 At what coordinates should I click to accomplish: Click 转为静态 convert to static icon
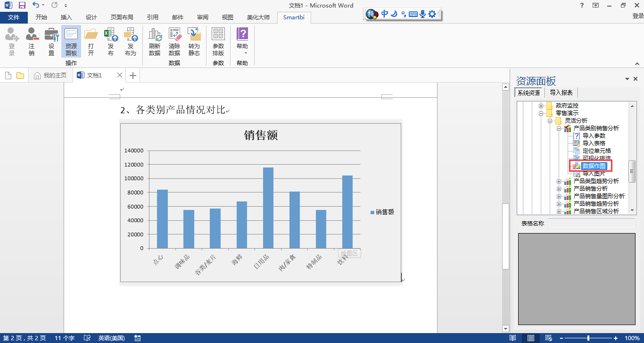(194, 42)
